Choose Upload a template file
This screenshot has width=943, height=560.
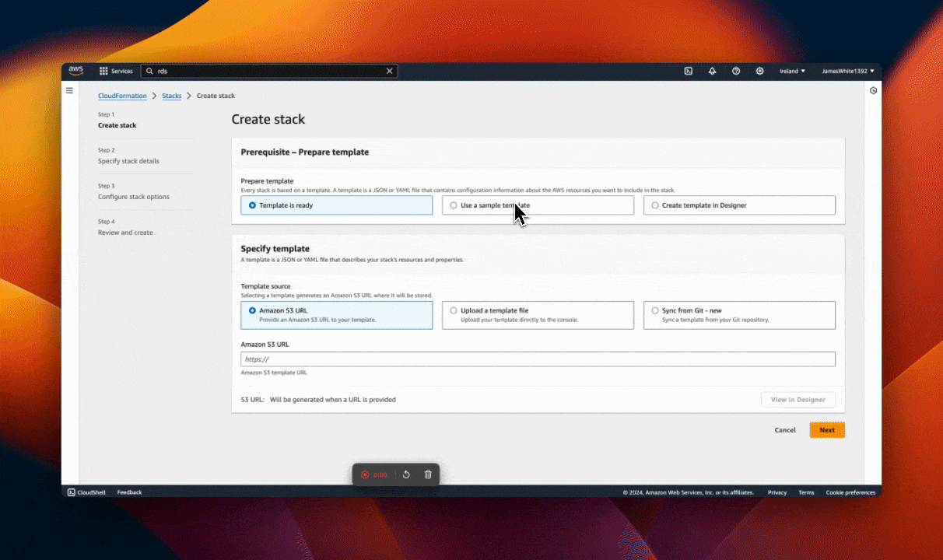point(538,315)
